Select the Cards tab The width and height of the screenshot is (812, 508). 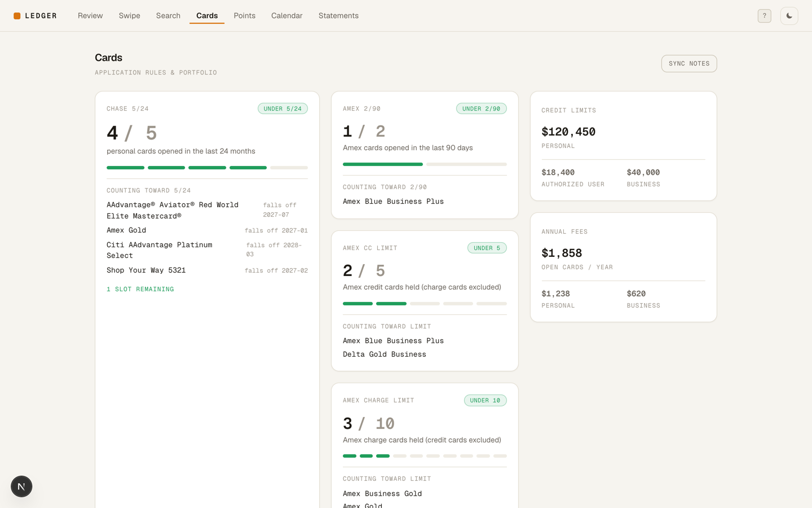(x=207, y=16)
